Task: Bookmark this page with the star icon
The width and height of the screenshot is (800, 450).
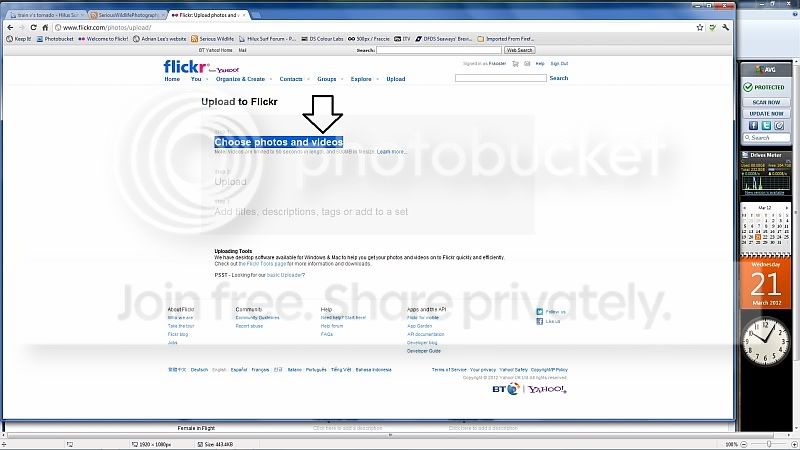Action: pyautogui.click(x=700, y=28)
